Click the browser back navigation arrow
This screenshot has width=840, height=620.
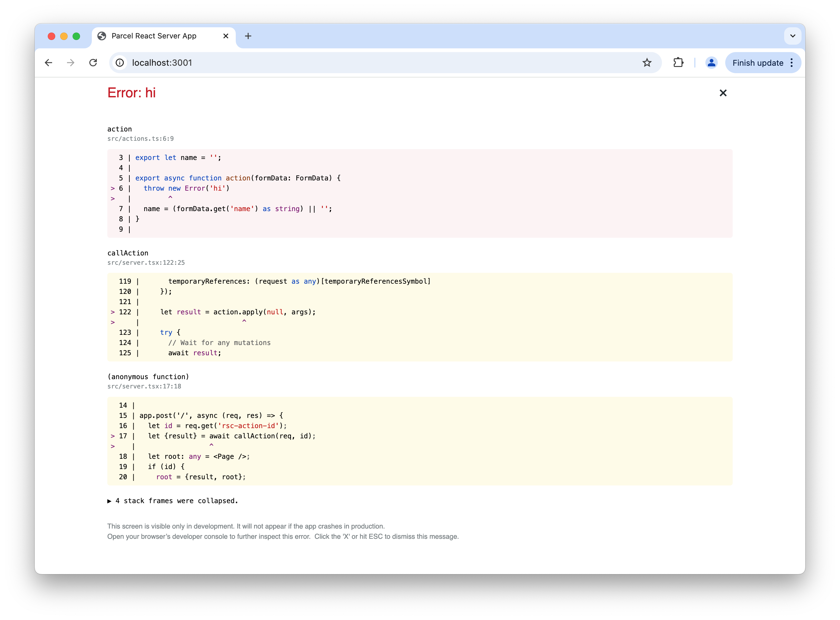[50, 63]
